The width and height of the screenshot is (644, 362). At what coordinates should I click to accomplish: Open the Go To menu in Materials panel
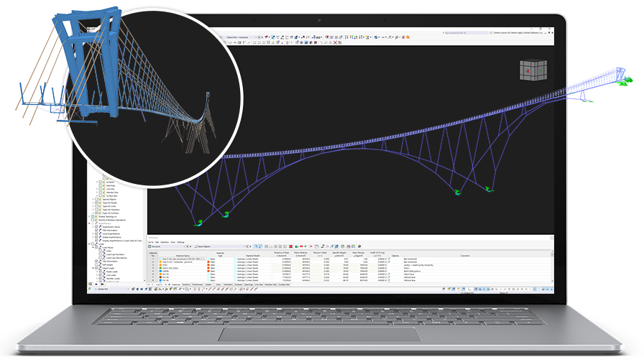(151, 242)
